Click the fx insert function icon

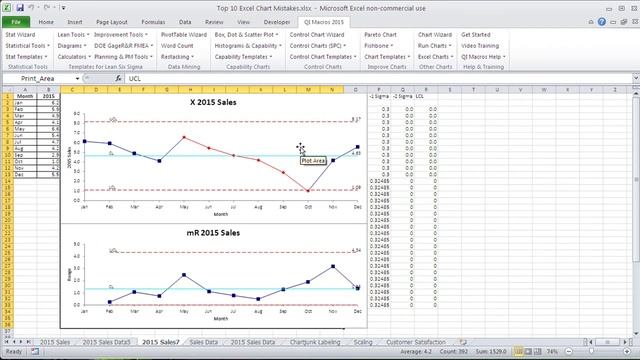tap(118, 78)
